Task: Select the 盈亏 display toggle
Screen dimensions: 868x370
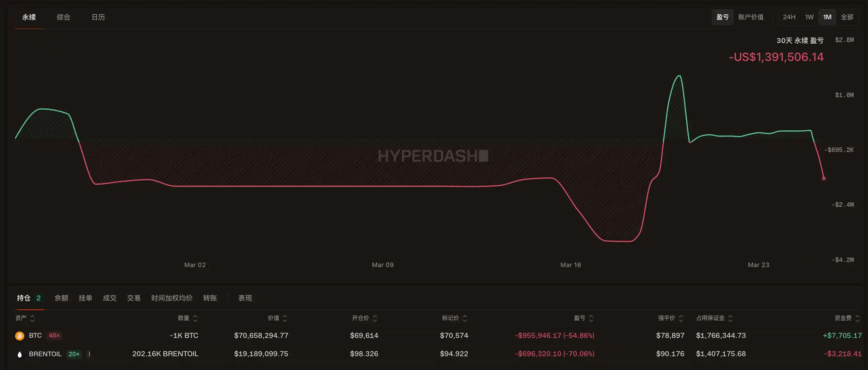Action: point(722,17)
